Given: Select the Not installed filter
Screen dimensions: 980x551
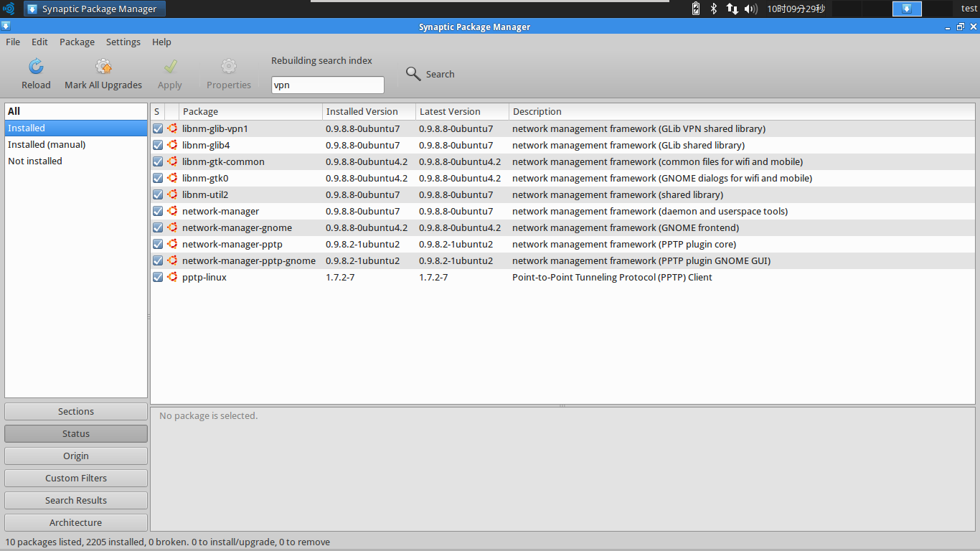Looking at the screenshot, I should (76, 161).
